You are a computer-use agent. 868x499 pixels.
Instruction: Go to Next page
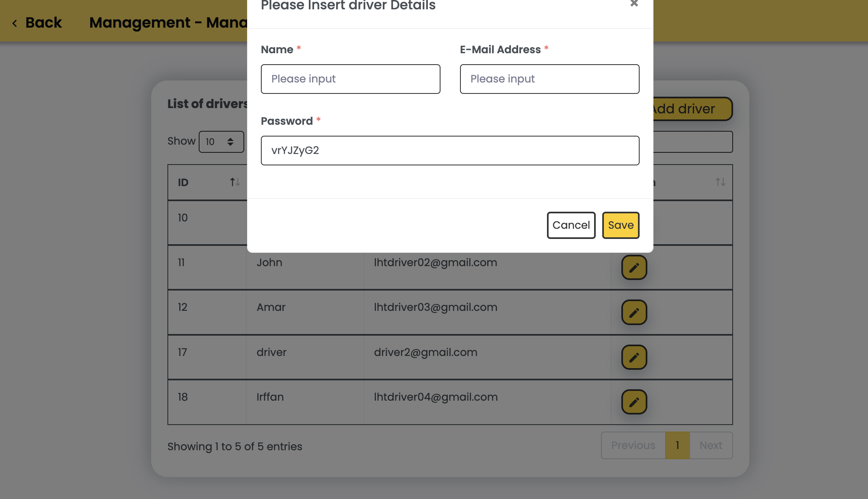pyautogui.click(x=711, y=445)
